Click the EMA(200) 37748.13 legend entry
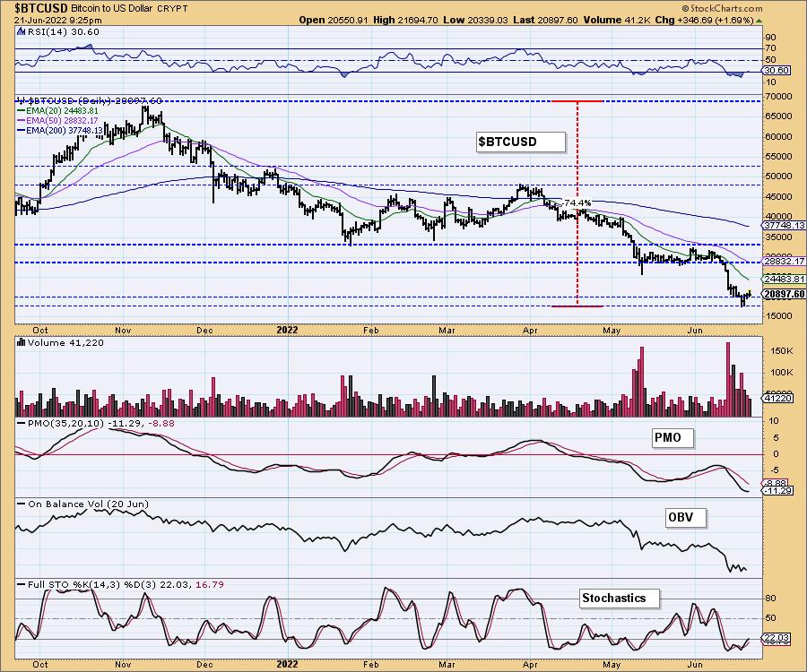Viewport: 807px width, 672px height. [60, 130]
